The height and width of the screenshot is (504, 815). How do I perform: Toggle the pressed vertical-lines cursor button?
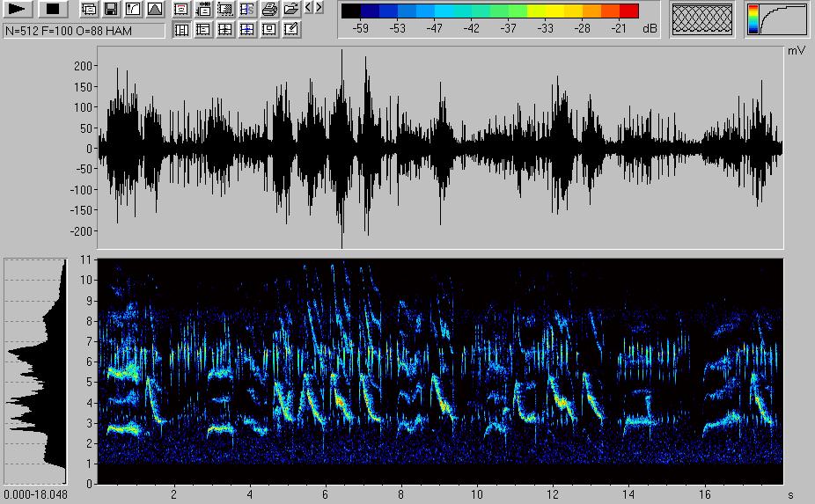[x=181, y=29]
